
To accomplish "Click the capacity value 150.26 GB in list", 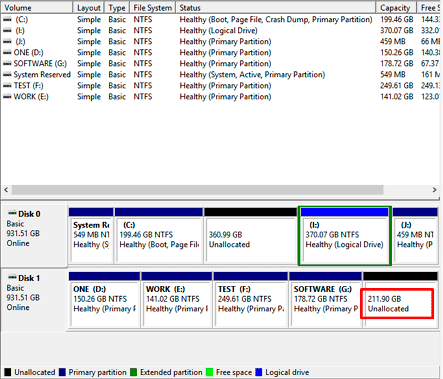I will (397, 53).
